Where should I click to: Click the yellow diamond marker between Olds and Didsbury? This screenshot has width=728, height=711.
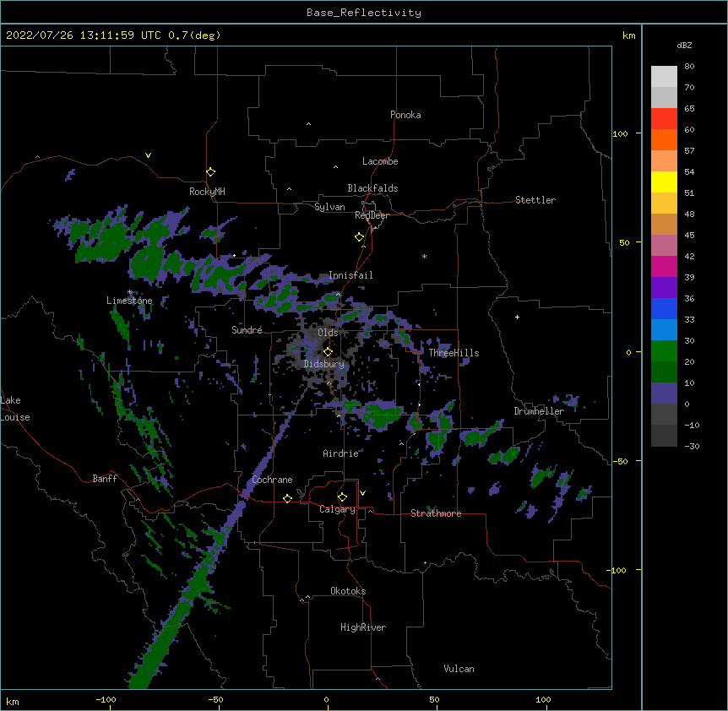click(328, 352)
